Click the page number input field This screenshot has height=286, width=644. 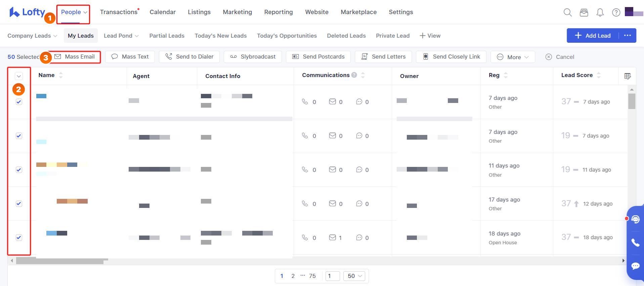[332, 276]
